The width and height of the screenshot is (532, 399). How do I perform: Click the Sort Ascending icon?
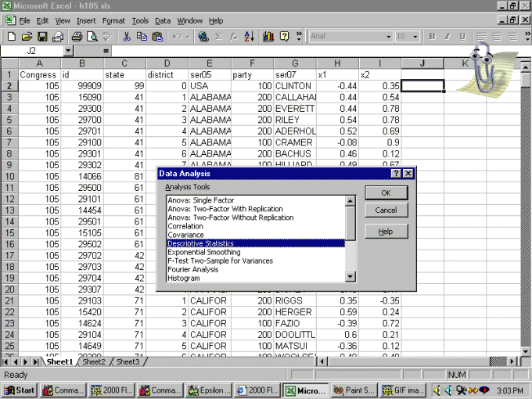point(250,36)
